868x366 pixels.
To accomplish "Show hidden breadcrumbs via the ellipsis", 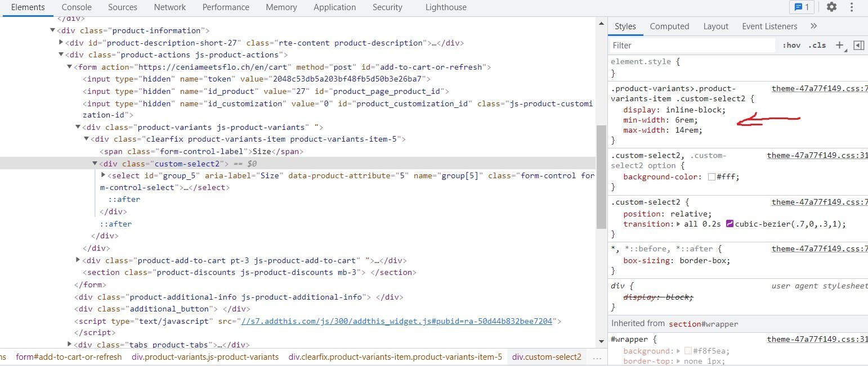I will click(597, 357).
